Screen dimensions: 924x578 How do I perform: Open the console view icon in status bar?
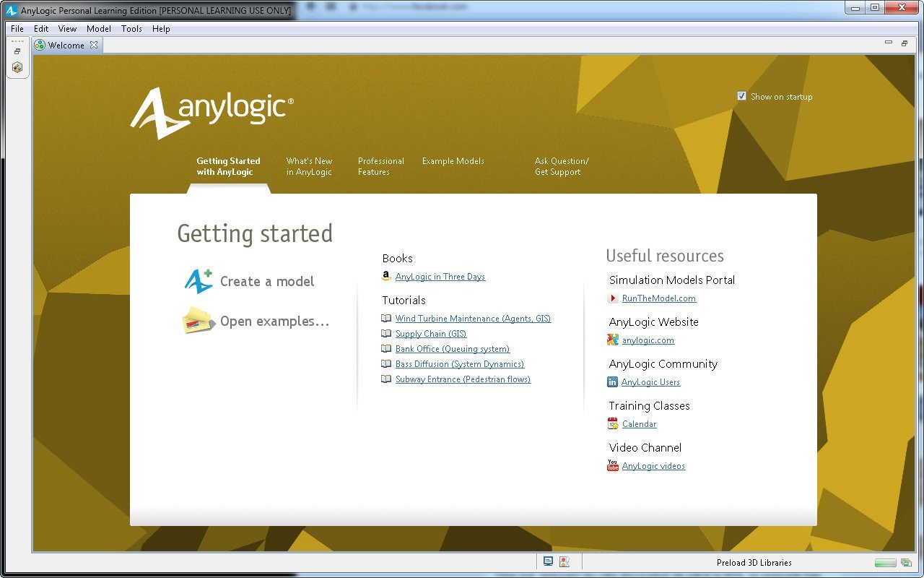point(548,561)
